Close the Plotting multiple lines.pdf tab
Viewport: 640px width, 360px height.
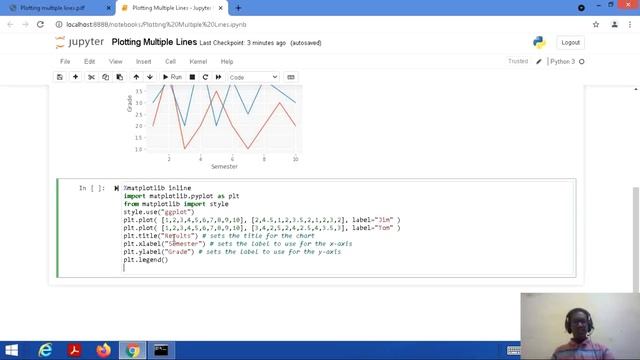click(109, 8)
